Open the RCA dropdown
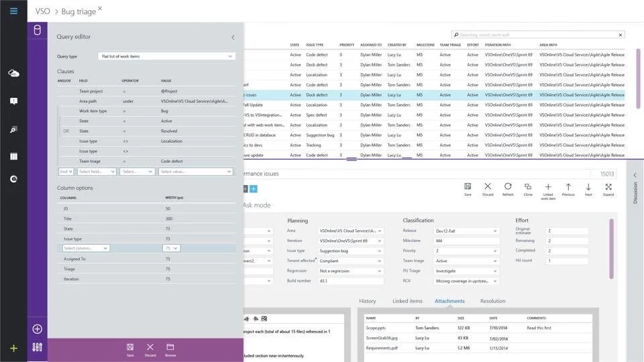 [466, 281]
